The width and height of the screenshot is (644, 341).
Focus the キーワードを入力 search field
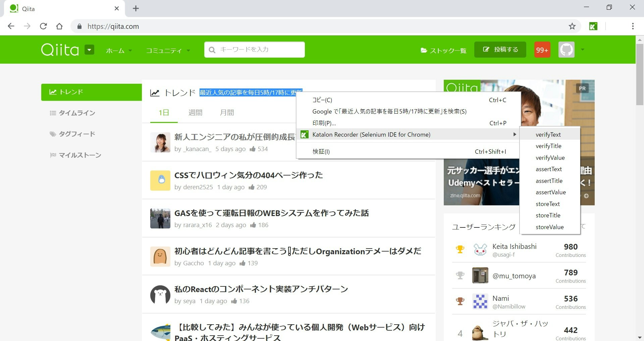pyautogui.click(x=255, y=50)
